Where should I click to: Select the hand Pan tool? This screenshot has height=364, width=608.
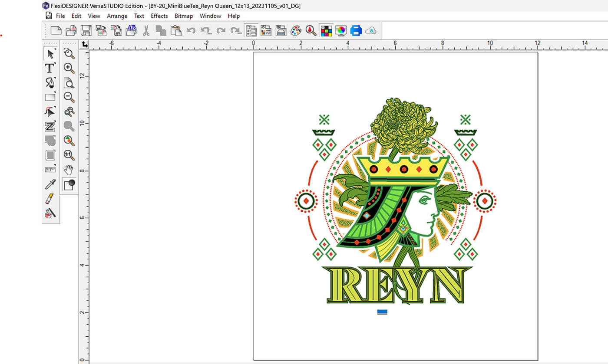(69, 170)
